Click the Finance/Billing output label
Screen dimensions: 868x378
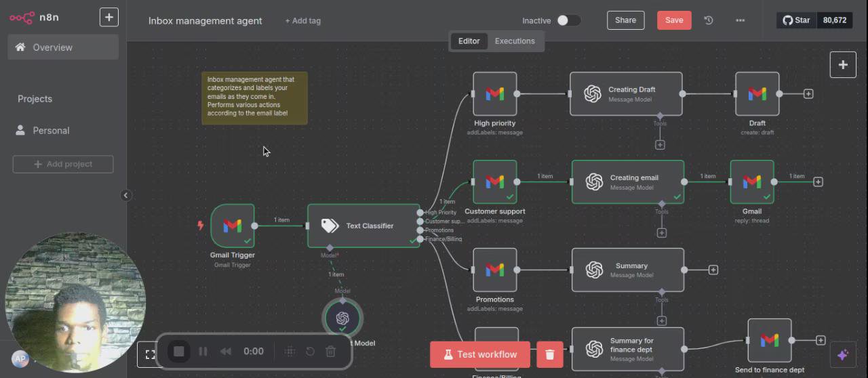click(x=443, y=239)
